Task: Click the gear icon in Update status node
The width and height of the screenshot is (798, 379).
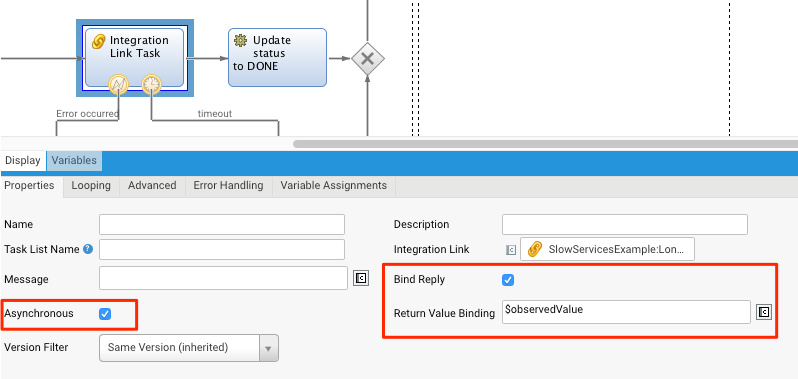Action: pyautogui.click(x=240, y=41)
